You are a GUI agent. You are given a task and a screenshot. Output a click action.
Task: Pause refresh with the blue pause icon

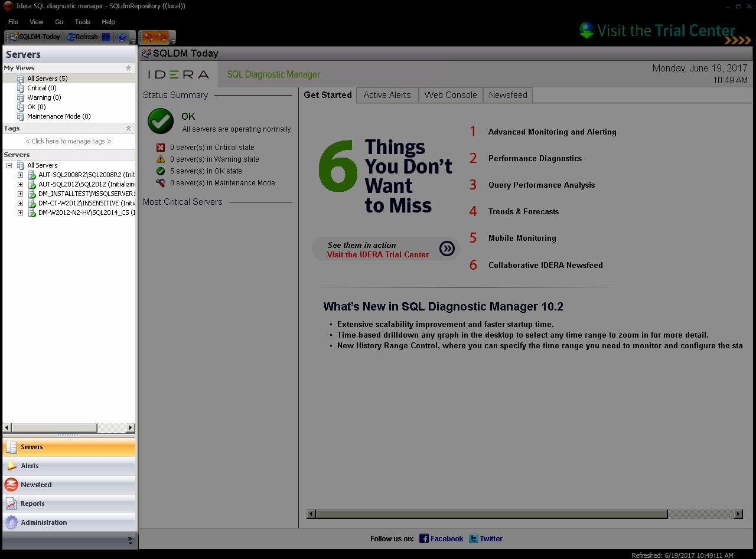[106, 37]
